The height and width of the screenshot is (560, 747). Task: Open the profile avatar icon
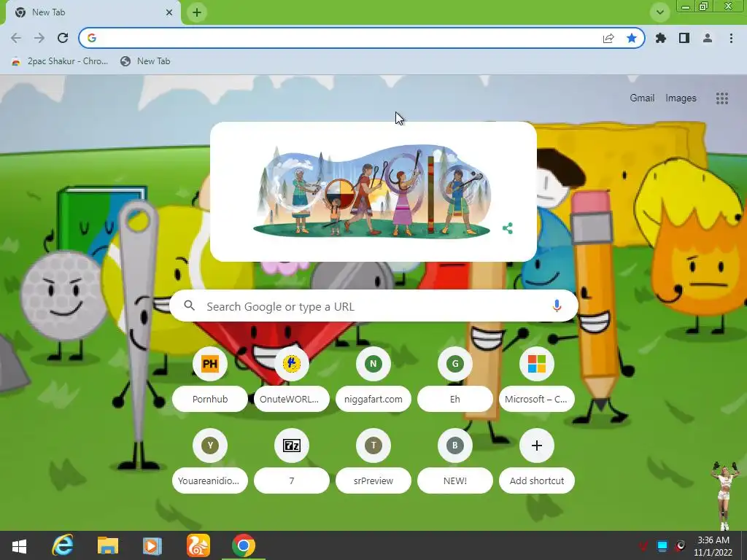[708, 38]
